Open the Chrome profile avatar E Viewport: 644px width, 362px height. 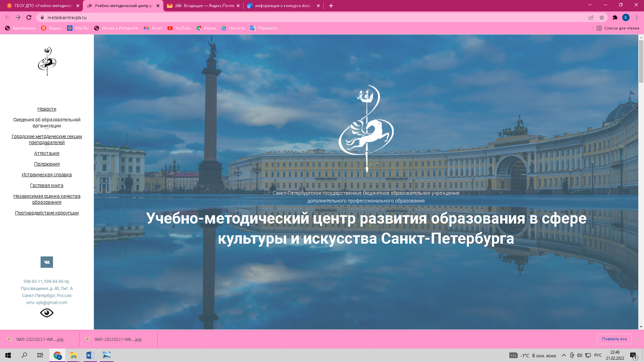[x=626, y=17]
